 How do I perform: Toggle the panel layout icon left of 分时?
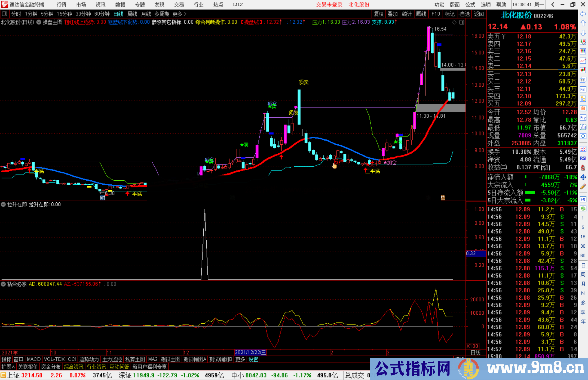(x=5, y=14)
